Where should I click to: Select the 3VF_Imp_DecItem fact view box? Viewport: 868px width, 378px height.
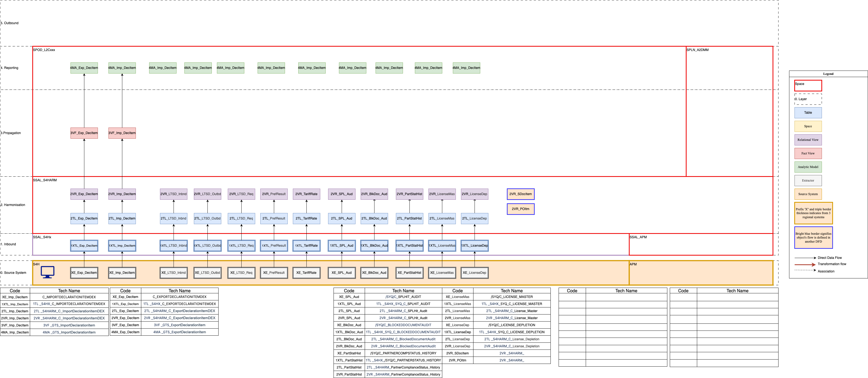point(122,133)
